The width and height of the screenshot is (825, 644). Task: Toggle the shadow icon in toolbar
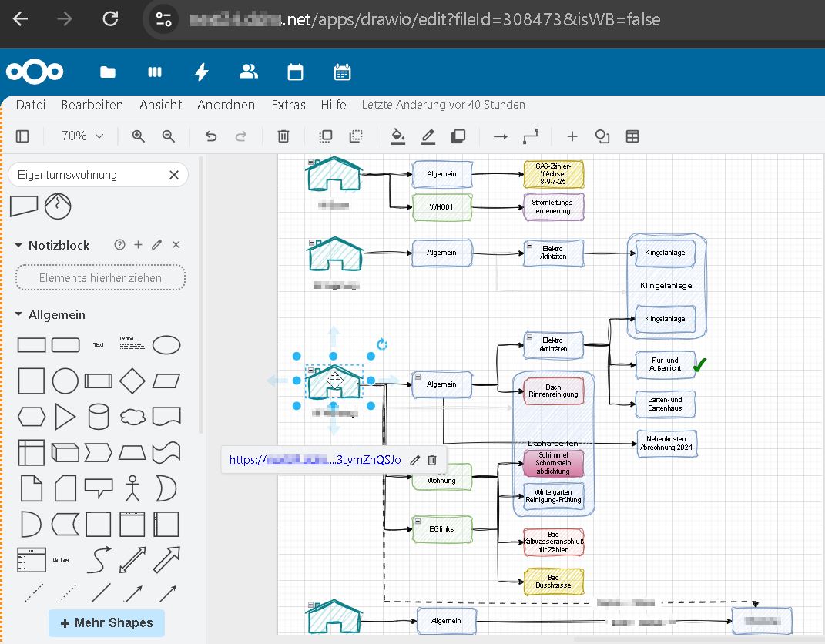[x=458, y=136]
